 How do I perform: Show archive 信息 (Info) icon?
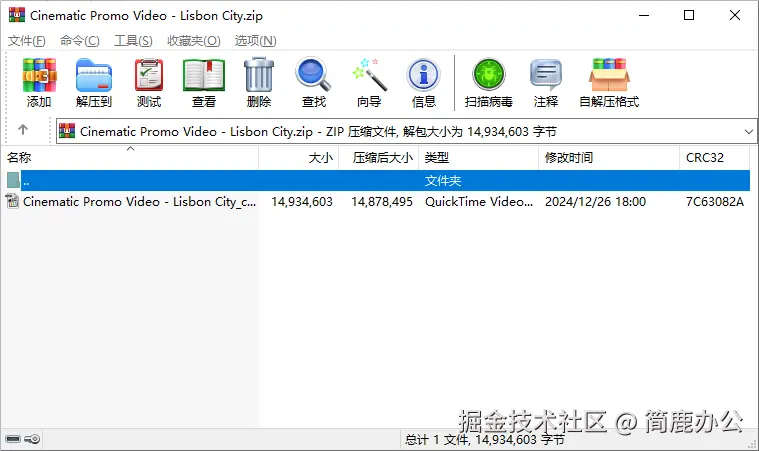[x=424, y=75]
